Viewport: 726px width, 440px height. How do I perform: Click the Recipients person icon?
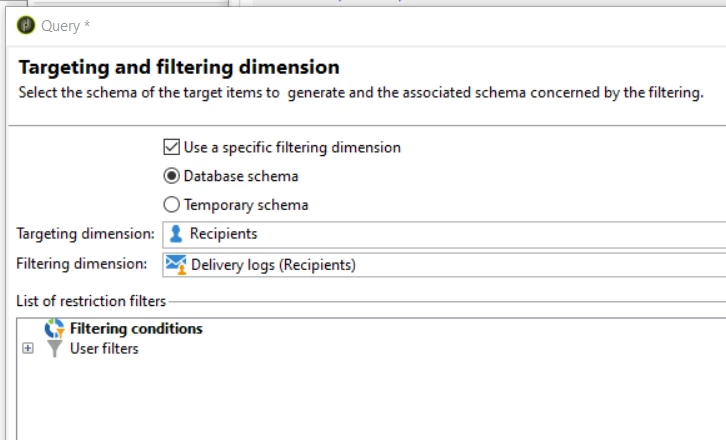point(176,234)
